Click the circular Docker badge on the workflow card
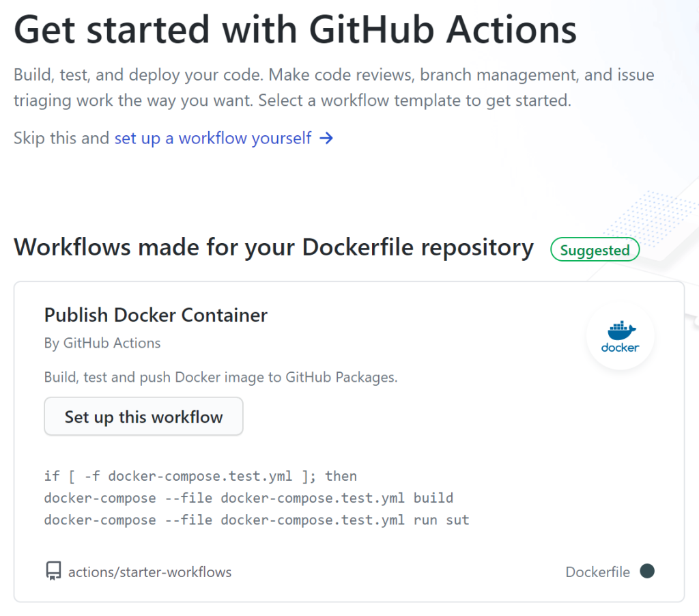The image size is (699, 616). (x=619, y=336)
